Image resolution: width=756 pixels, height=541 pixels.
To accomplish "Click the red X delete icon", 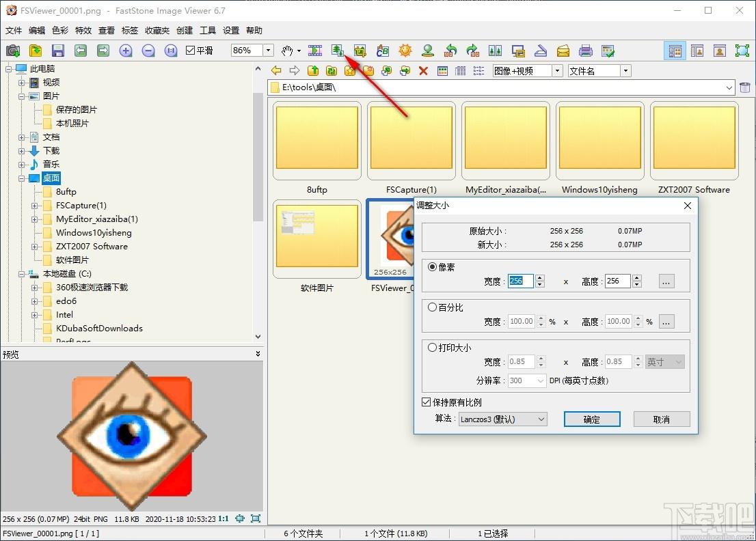I will coord(423,71).
